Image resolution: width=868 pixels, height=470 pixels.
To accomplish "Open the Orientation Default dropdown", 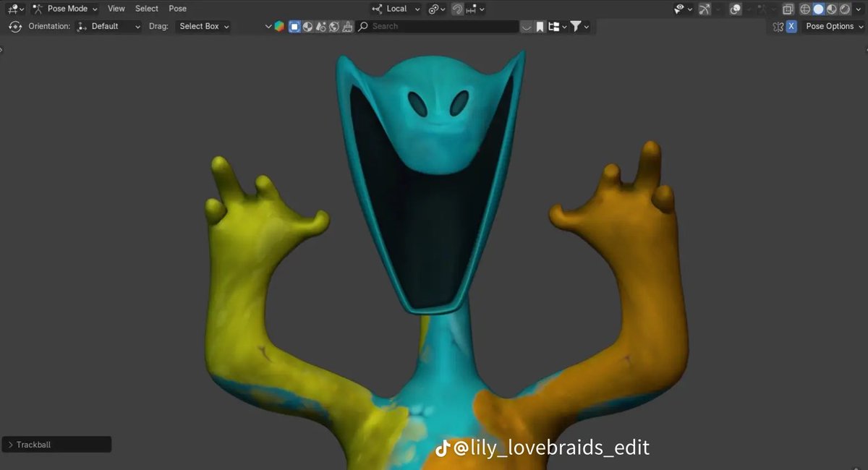I will (x=109, y=26).
